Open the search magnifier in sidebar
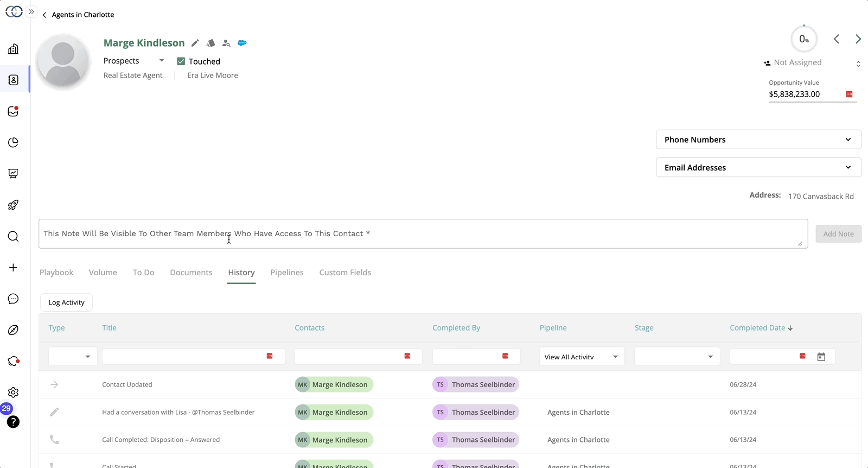Screen dimensions: 868x468 click(x=14, y=237)
